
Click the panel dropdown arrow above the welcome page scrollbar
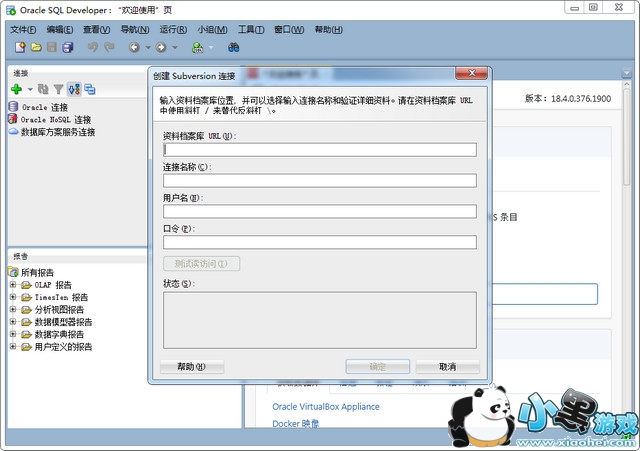(x=627, y=73)
